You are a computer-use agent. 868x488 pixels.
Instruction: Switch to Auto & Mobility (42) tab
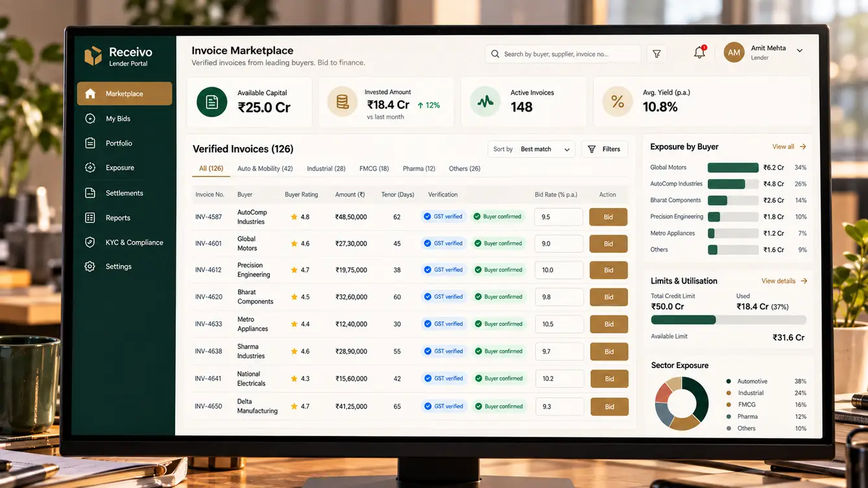[x=265, y=168]
